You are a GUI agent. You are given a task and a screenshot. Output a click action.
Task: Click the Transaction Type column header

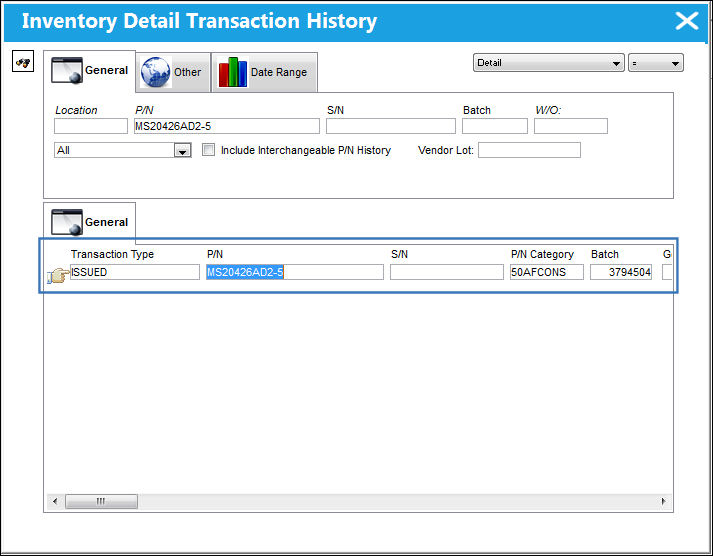[112, 254]
